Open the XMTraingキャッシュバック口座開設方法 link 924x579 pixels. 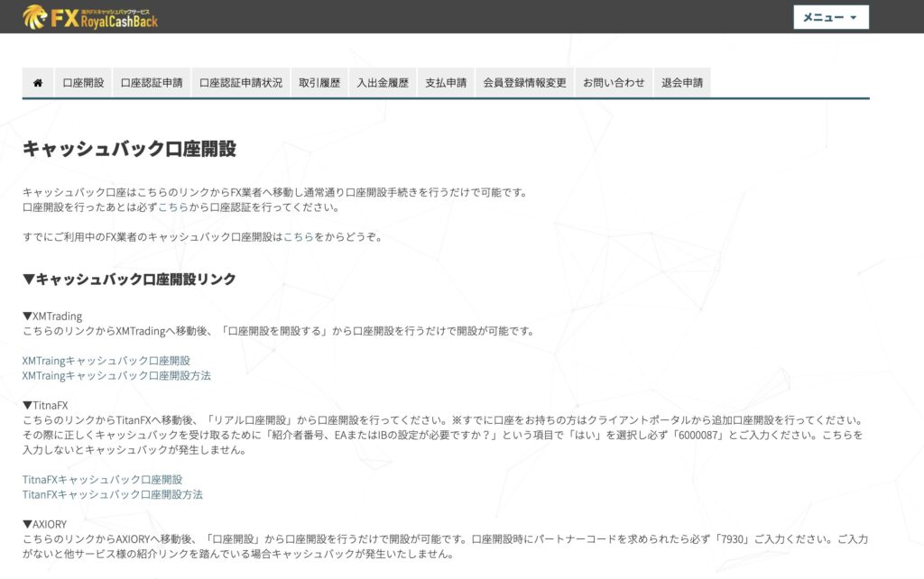pos(116,375)
